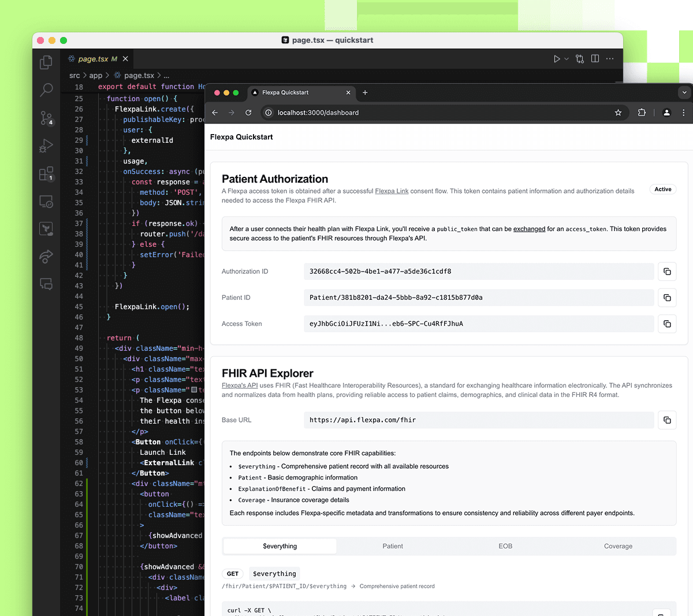693x616 pixels.
Task: Copy the Base URL value
Action: (667, 420)
